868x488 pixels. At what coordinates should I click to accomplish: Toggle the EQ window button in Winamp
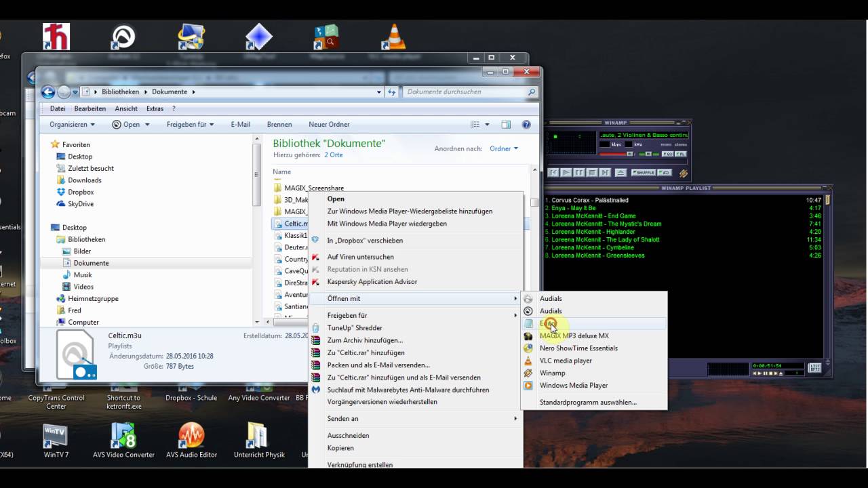[667, 154]
